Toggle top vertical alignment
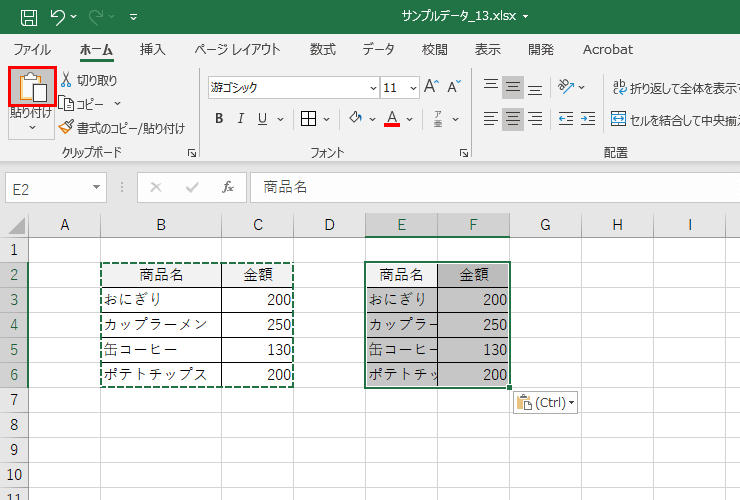740x500 pixels. click(x=491, y=87)
